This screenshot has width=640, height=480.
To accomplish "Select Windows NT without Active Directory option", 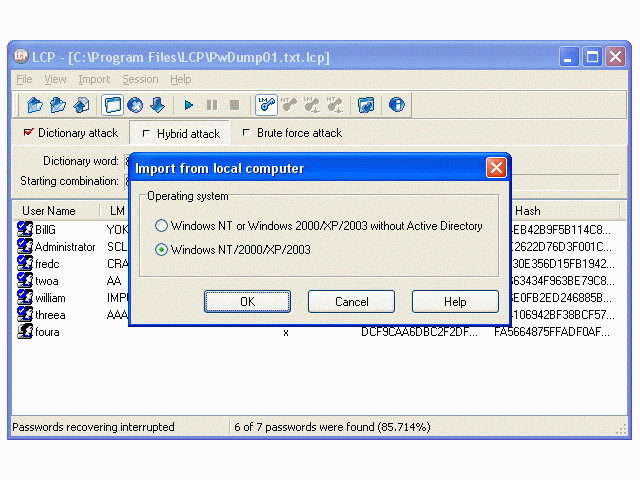I will point(161,225).
